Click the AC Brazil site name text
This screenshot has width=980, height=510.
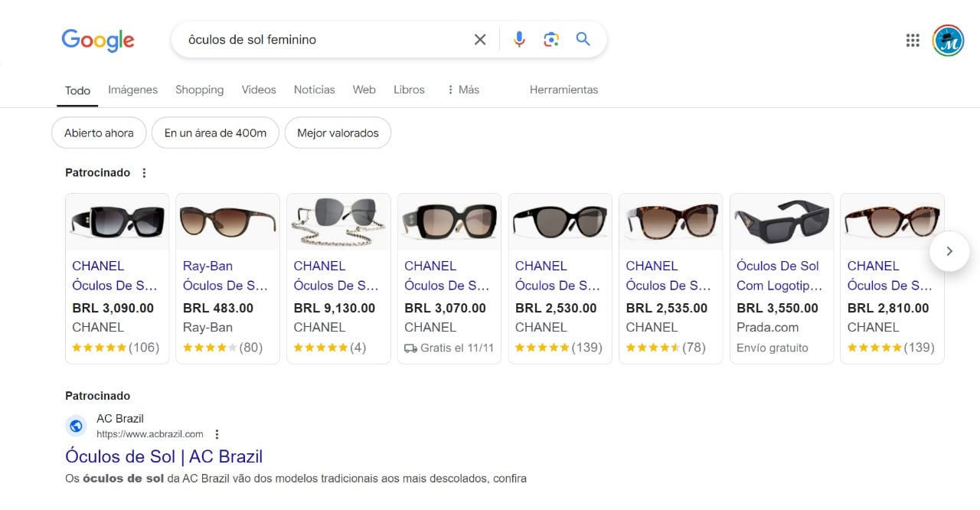pos(120,419)
